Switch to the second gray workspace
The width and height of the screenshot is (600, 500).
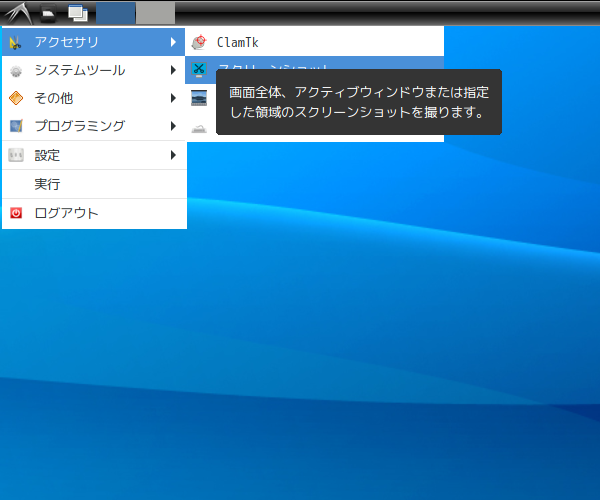[x=156, y=13]
